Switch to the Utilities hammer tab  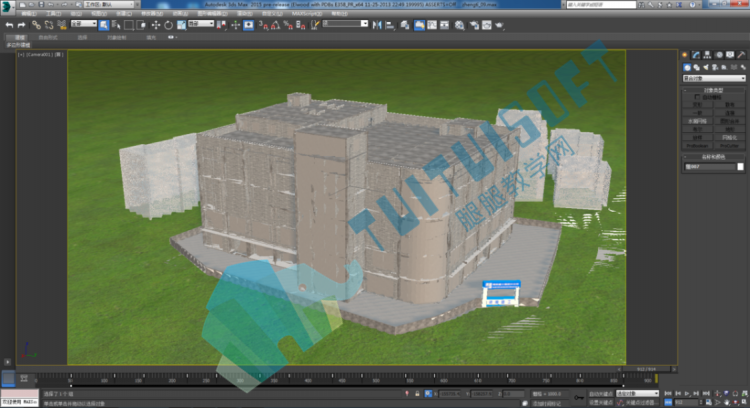coord(741,55)
